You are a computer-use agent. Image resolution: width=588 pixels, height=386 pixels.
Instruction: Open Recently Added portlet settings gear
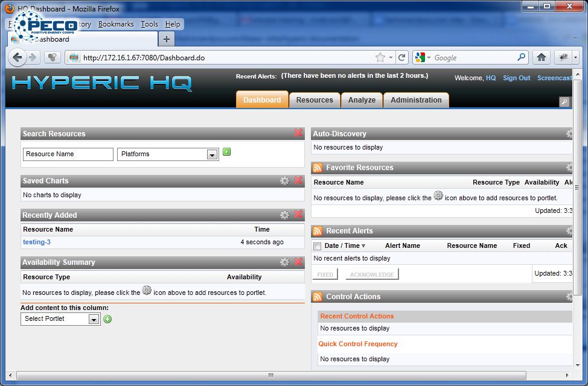284,215
